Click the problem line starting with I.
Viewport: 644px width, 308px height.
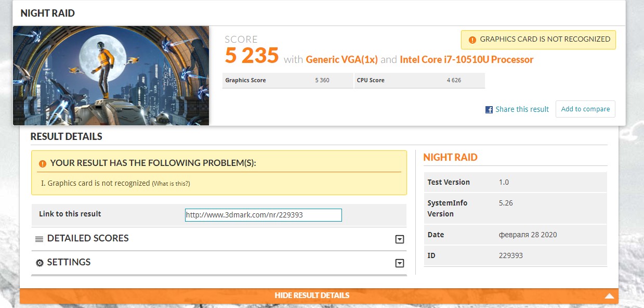(115, 183)
